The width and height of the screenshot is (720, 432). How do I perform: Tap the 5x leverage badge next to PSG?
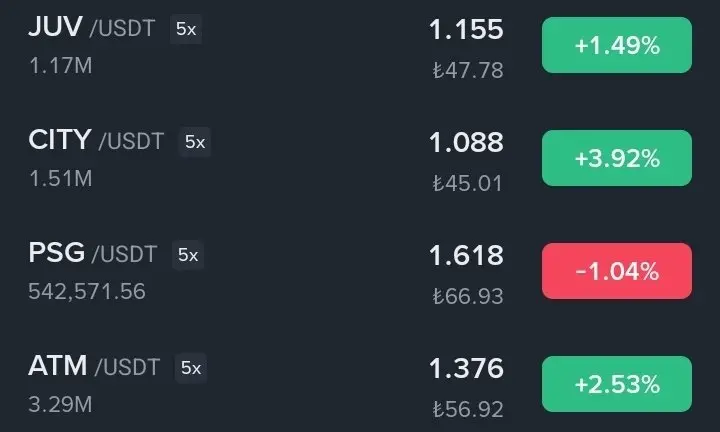coord(188,255)
